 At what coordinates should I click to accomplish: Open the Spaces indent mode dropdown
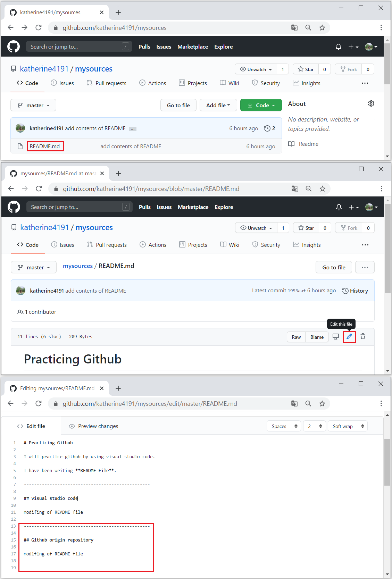tap(284, 426)
